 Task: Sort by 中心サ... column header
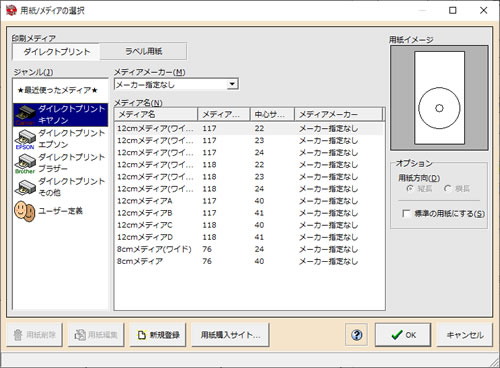tap(272, 114)
